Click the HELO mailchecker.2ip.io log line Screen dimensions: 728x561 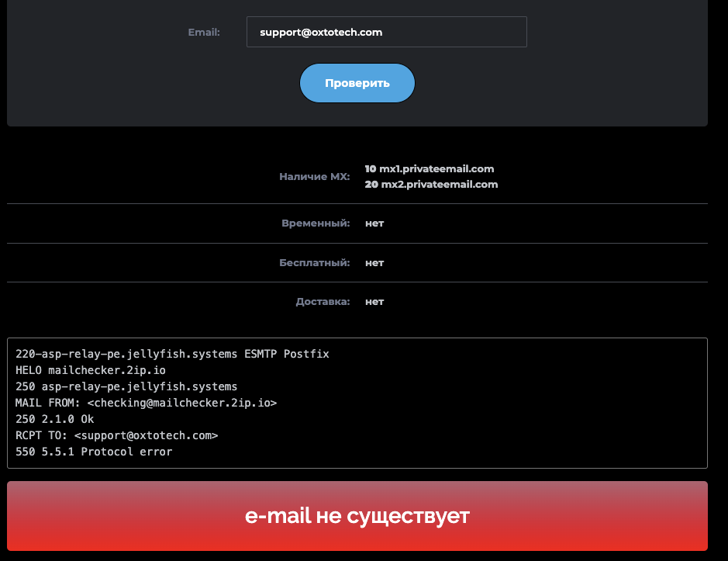91,370
